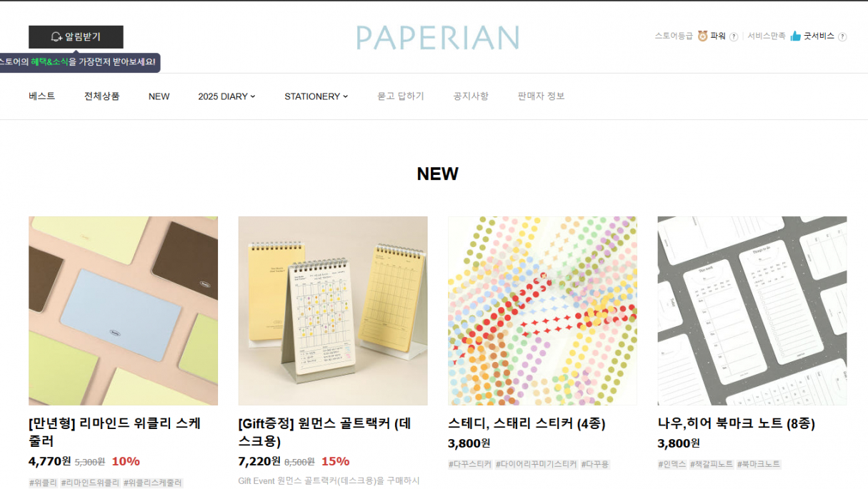Screen dimensions: 868x489
Task: Go to the NEW menu tab
Action: (x=159, y=96)
